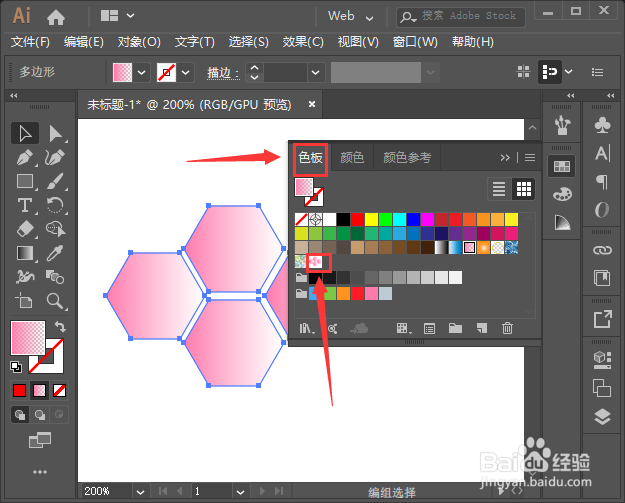This screenshot has height=503, width=625.
Task: Select the Paintbrush tool
Action: [x=55, y=181]
